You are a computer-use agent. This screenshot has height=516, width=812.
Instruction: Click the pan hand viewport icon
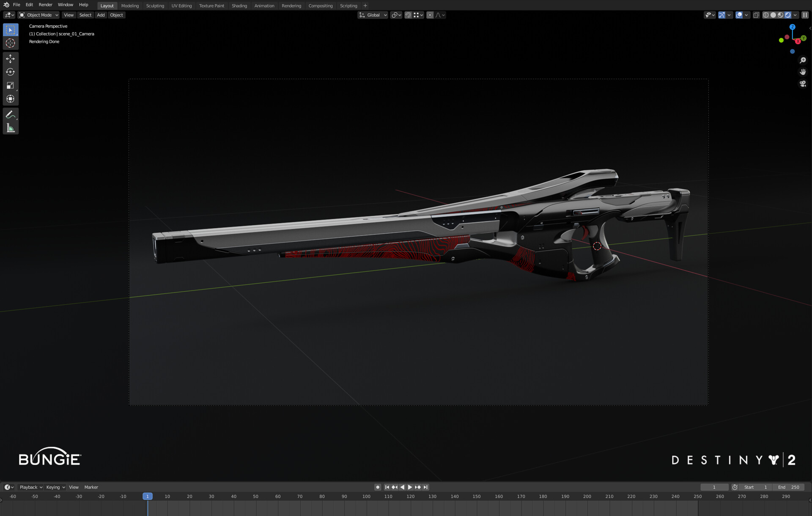[803, 72]
